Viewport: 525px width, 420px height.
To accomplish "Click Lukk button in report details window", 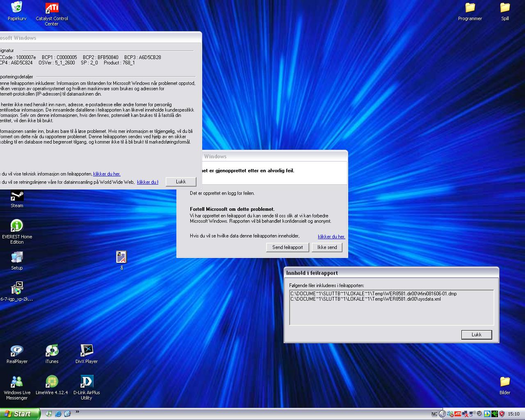I will coord(181,182).
